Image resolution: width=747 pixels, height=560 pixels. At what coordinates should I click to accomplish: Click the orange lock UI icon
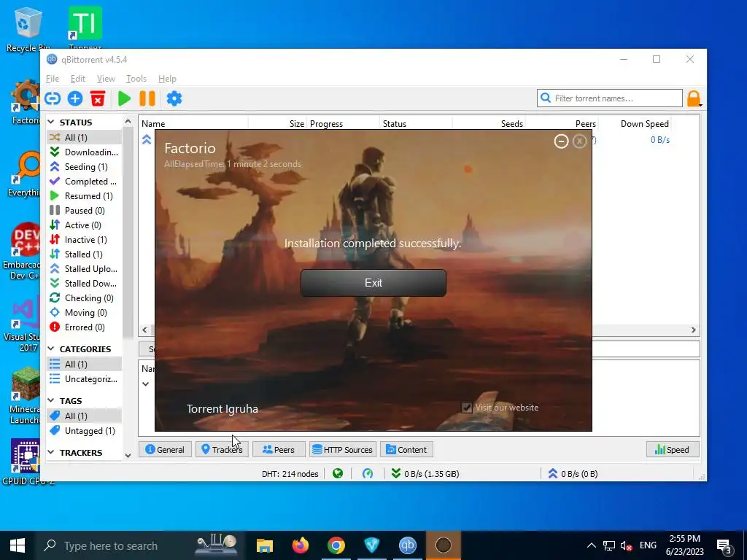pos(694,98)
